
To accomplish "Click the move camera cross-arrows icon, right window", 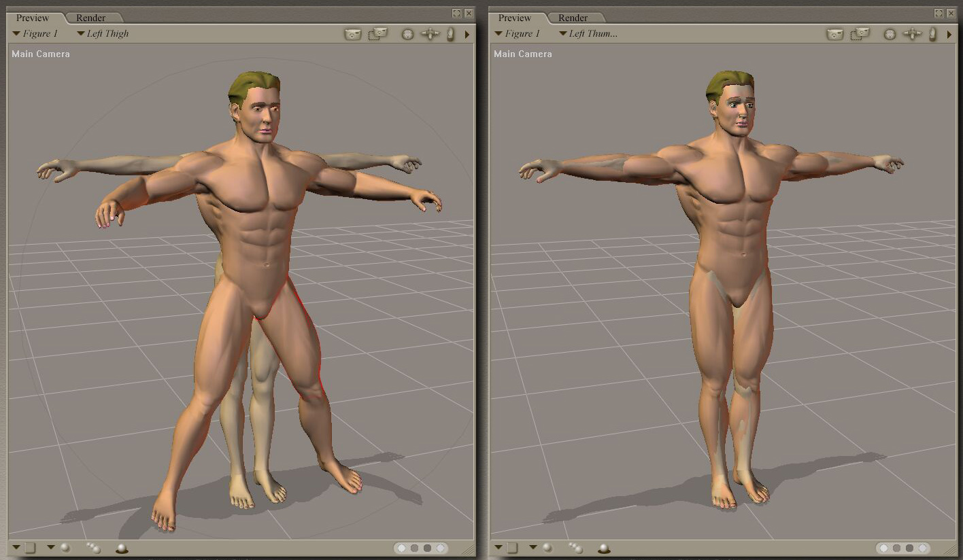I will point(912,34).
